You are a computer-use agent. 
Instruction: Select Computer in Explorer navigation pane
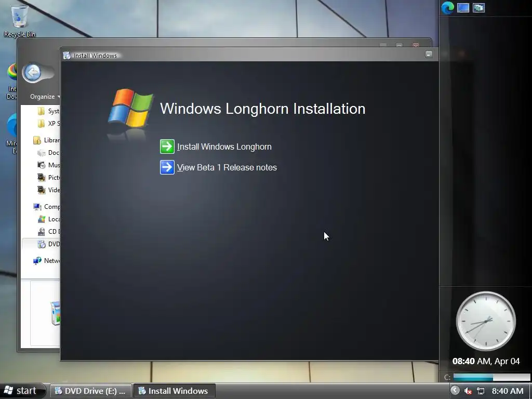46,207
